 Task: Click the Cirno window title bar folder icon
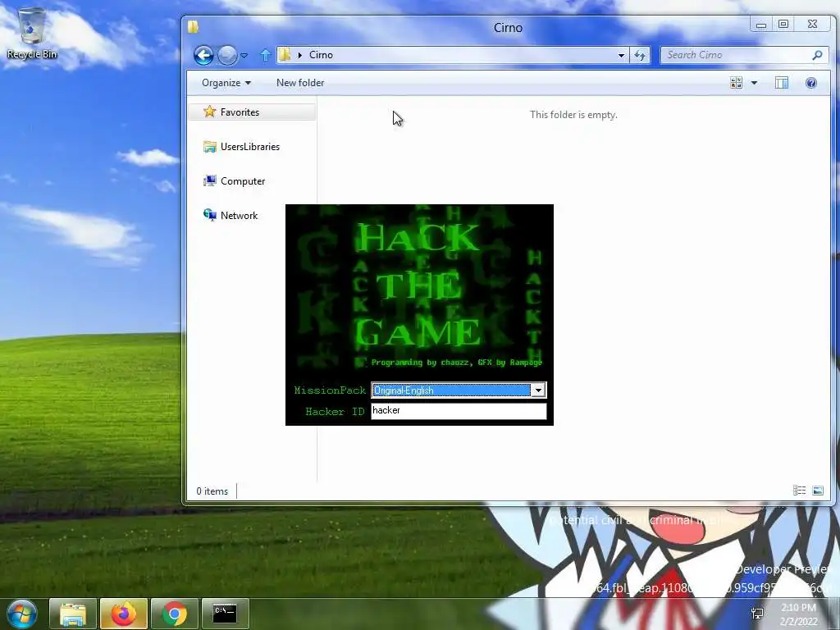click(x=194, y=27)
